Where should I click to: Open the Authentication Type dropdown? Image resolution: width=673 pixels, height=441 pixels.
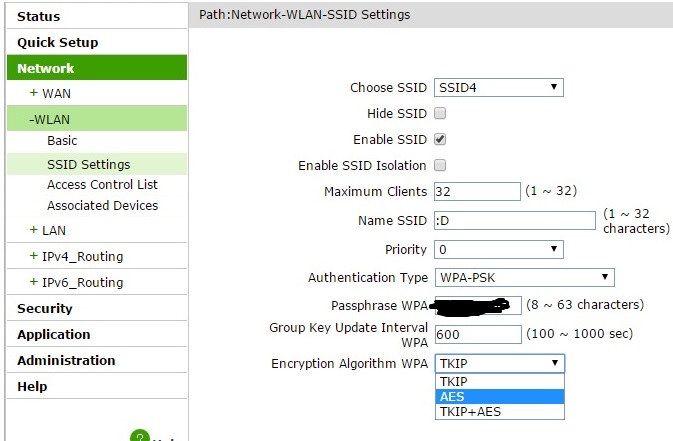click(x=524, y=277)
